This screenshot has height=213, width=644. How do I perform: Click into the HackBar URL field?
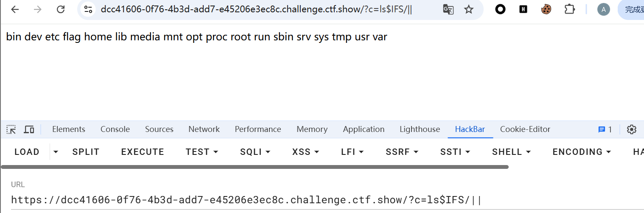point(246,200)
